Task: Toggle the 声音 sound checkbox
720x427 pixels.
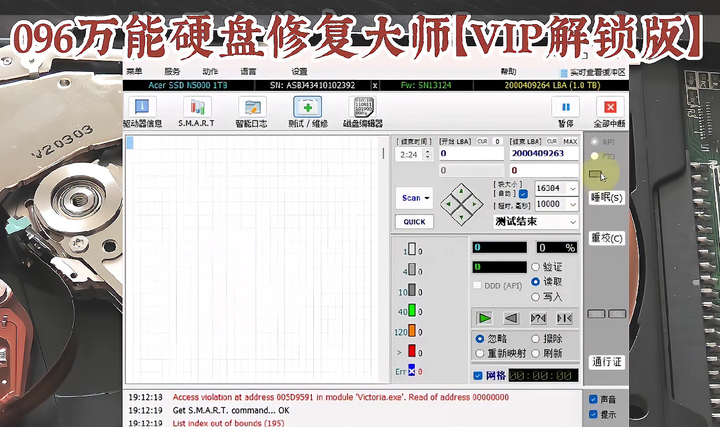Action: coord(593,399)
